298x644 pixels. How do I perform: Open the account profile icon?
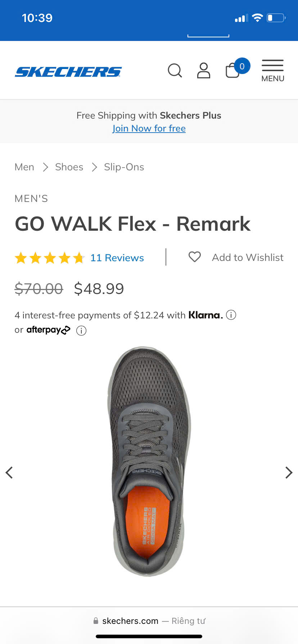tap(204, 70)
